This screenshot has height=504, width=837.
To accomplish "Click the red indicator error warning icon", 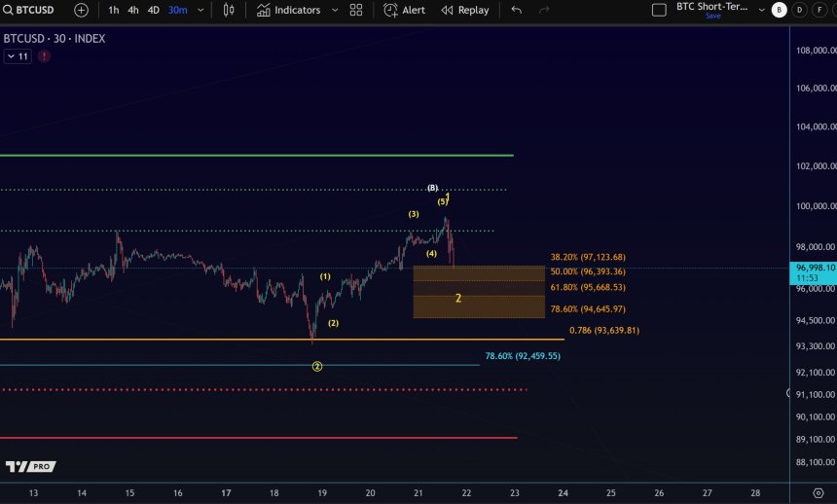I will [x=44, y=56].
